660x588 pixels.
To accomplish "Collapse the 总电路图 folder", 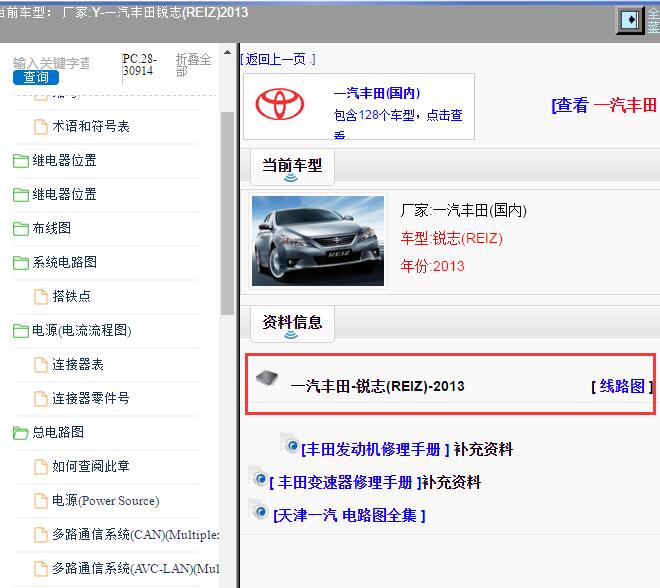I will (58, 432).
